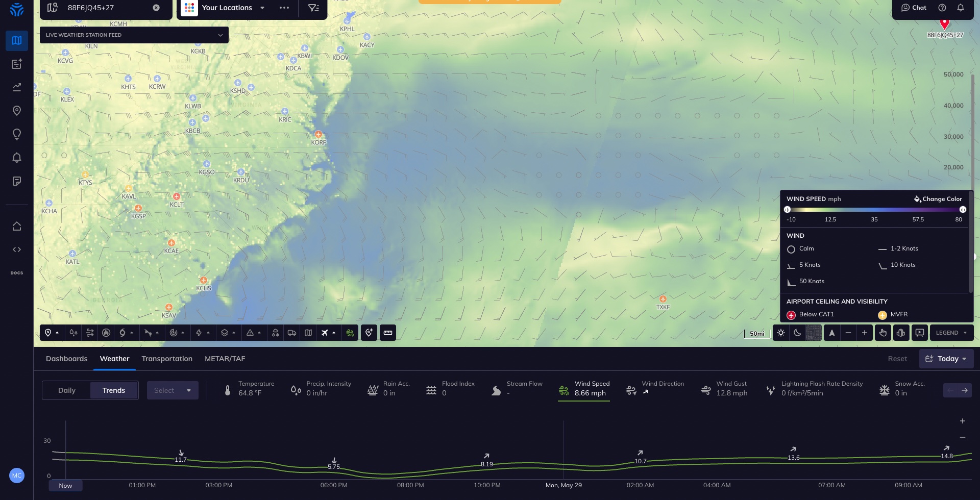Open the truck transportation layer
This screenshot has height=500, width=980.
click(292, 333)
